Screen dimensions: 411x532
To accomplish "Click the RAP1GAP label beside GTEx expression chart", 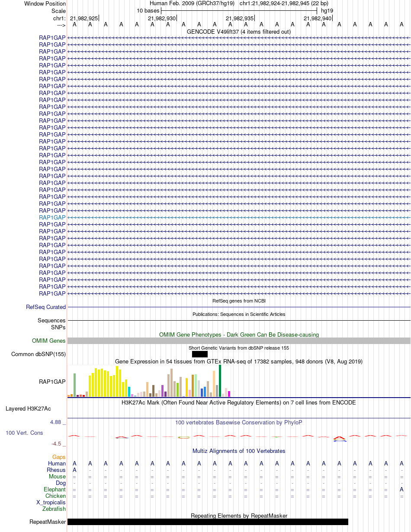I will pos(52,382).
